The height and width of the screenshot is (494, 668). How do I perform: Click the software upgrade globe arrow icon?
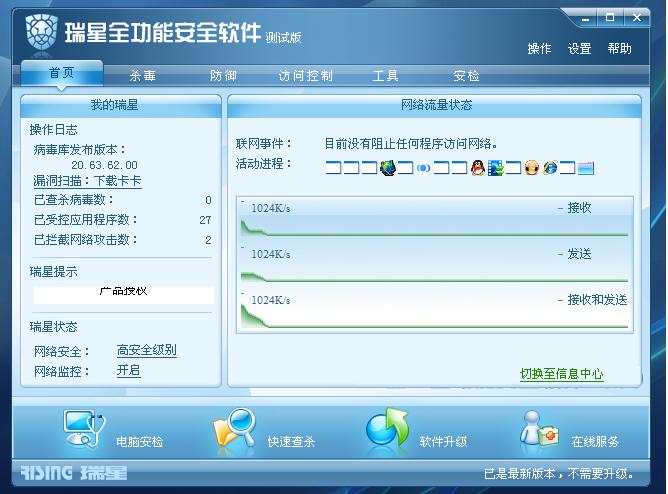tap(387, 427)
